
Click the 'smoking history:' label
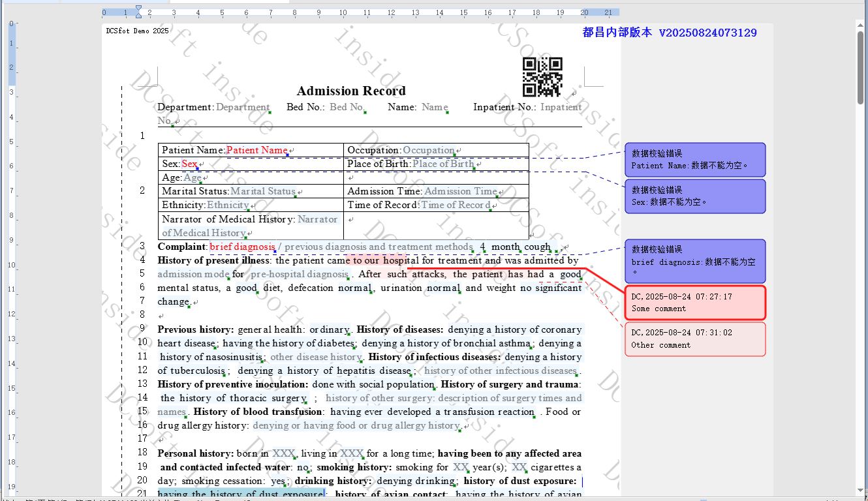pyautogui.click(x=354, y=467)
